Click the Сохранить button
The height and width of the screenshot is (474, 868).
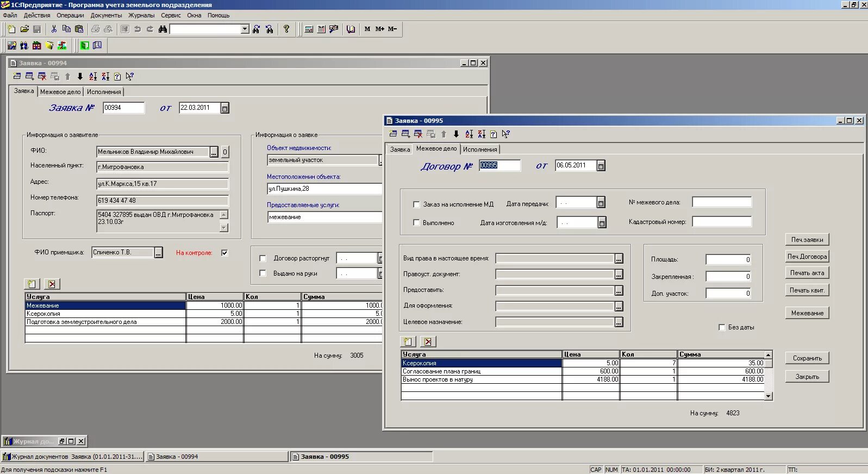coord(807,358)
